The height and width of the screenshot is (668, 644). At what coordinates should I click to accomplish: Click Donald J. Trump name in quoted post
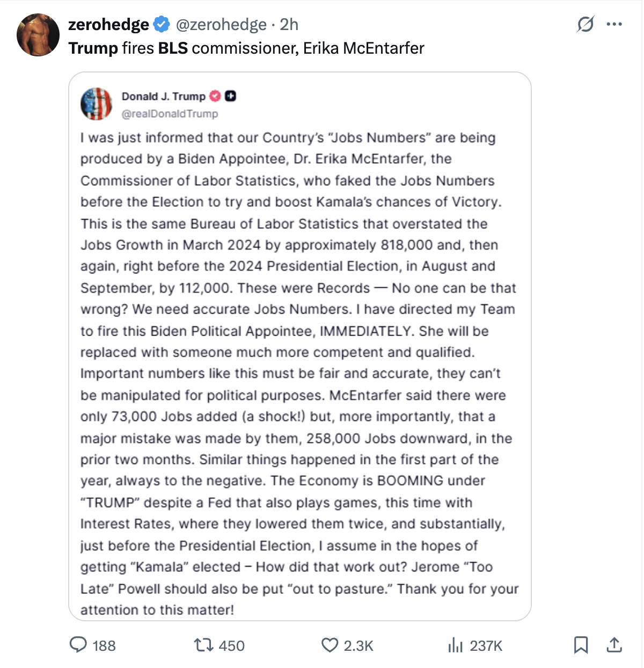click(x=163, y=97)
